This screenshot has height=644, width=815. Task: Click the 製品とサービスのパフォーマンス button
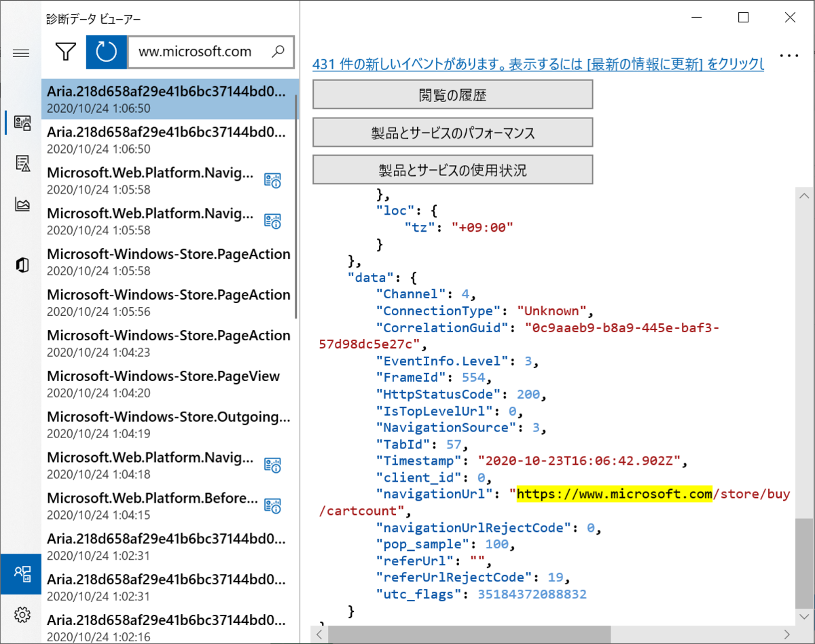coord(452,132)
